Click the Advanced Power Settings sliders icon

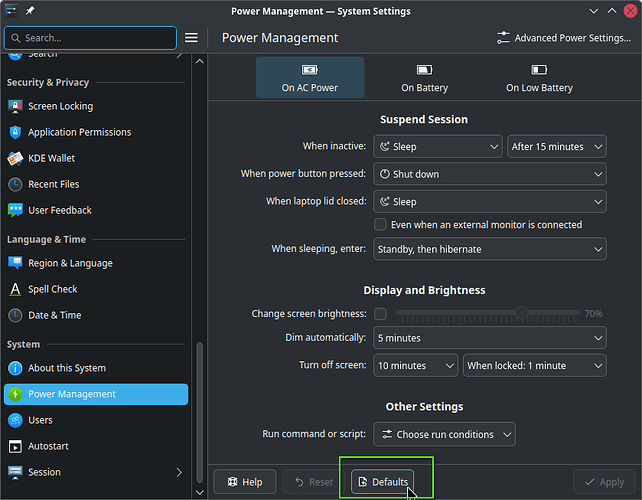pyautogui.click(x=503, y=38)
